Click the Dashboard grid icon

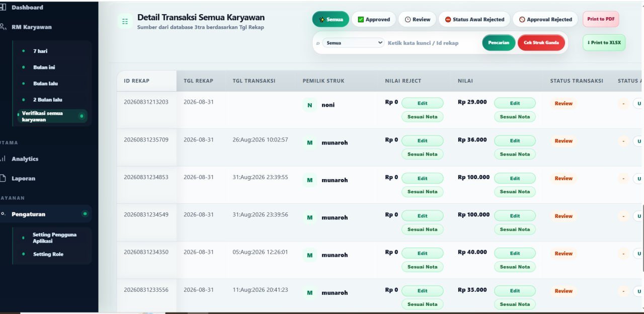(x=3, y=8)
